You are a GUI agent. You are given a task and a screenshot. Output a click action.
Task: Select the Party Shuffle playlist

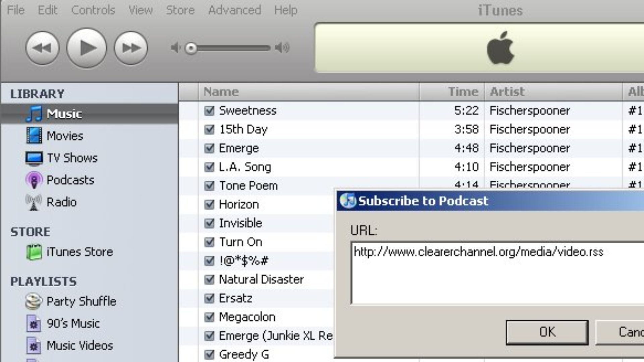click(81, 301)
